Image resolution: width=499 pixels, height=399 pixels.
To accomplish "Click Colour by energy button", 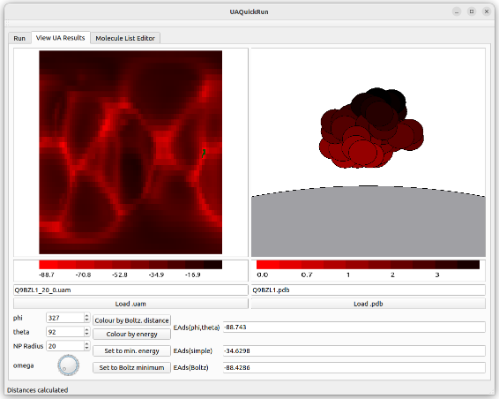I will click(132, 334).
